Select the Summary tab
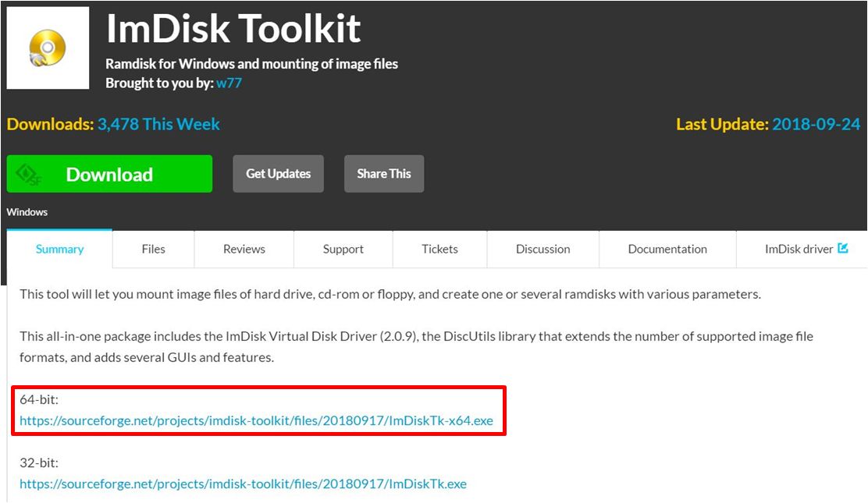The image size is (868, 503). (60, 249)
